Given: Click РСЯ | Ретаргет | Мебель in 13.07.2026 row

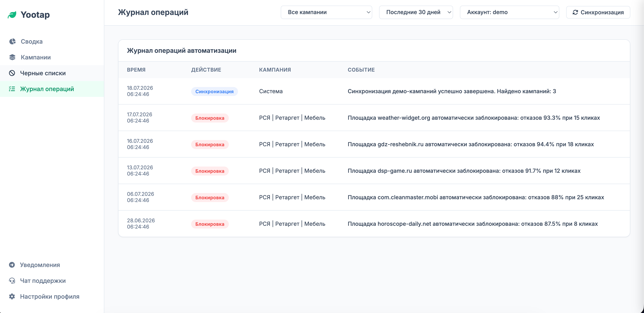Looking at the screenshot, I should [x=292, y=171].
